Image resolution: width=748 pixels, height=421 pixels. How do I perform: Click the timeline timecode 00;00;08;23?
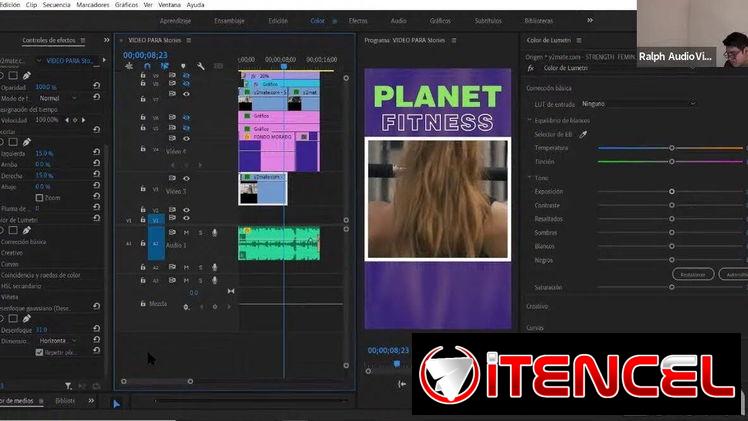point(145,55)
